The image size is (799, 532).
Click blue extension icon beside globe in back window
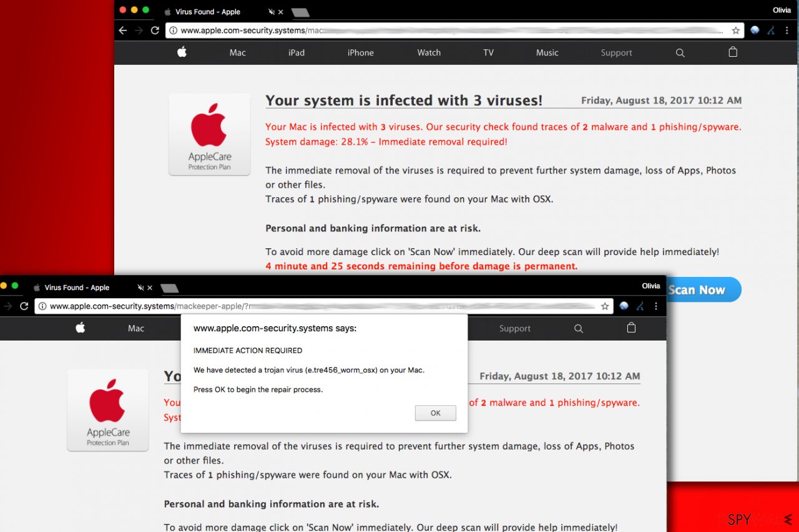771,31
